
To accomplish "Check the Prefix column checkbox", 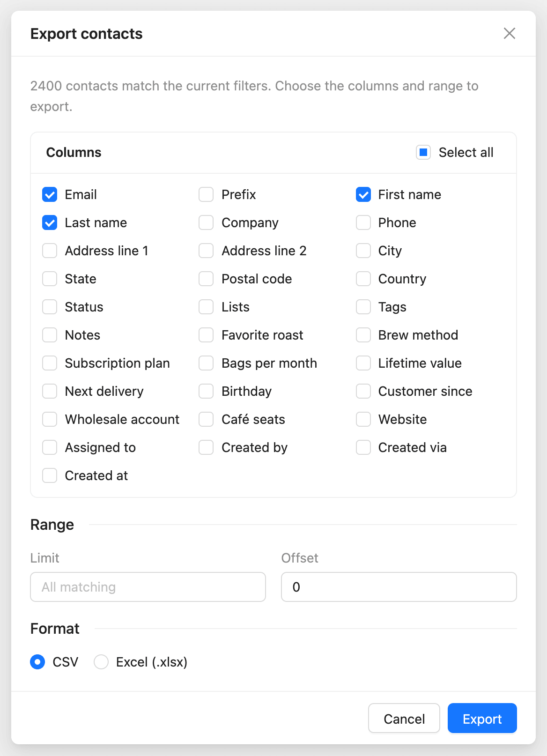I will point(206,194).
